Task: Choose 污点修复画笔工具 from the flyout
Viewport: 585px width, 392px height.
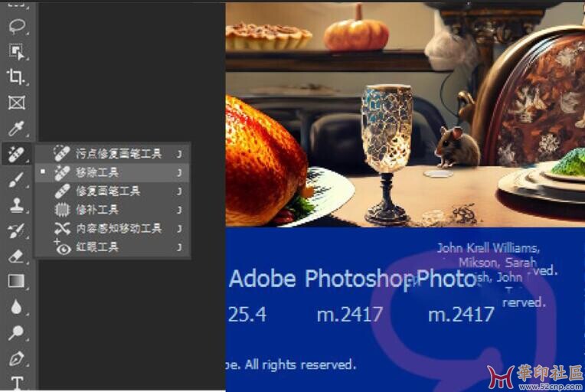Action: pyautogui.click(x=113, y=153)
